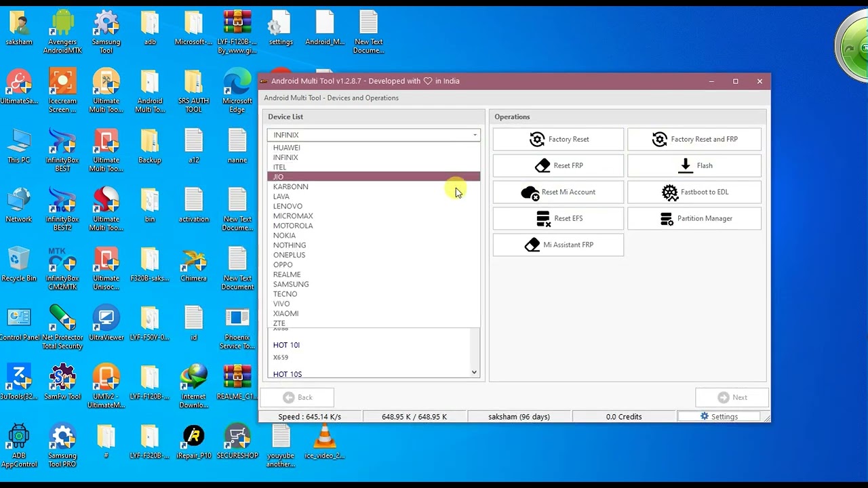This screenshot has width=868, height=488.
Task: Pick LENOVO in the brand dropdown
Action: pyautogui.click(x=374, y=206)
